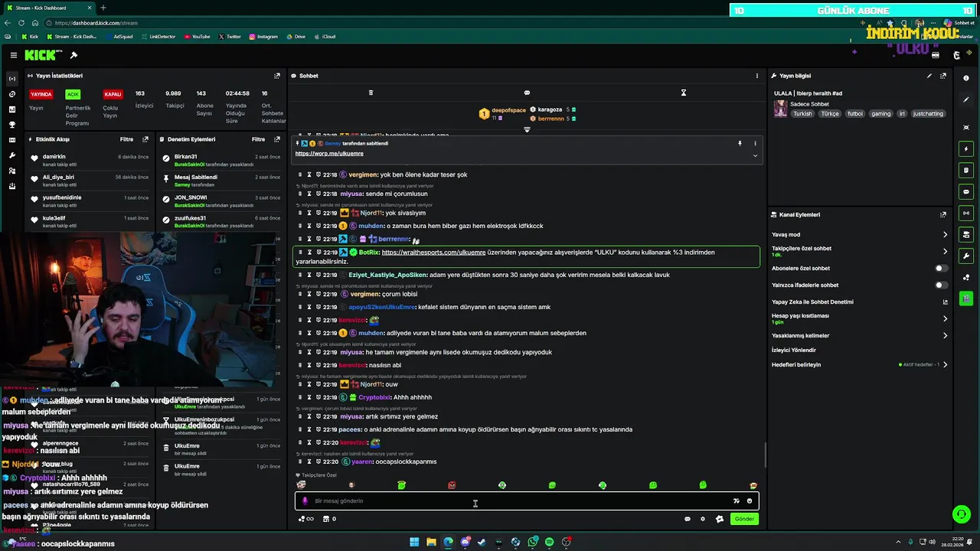980x551 pixels.
Task: Open Steam from taskbar
Action: 482,542
